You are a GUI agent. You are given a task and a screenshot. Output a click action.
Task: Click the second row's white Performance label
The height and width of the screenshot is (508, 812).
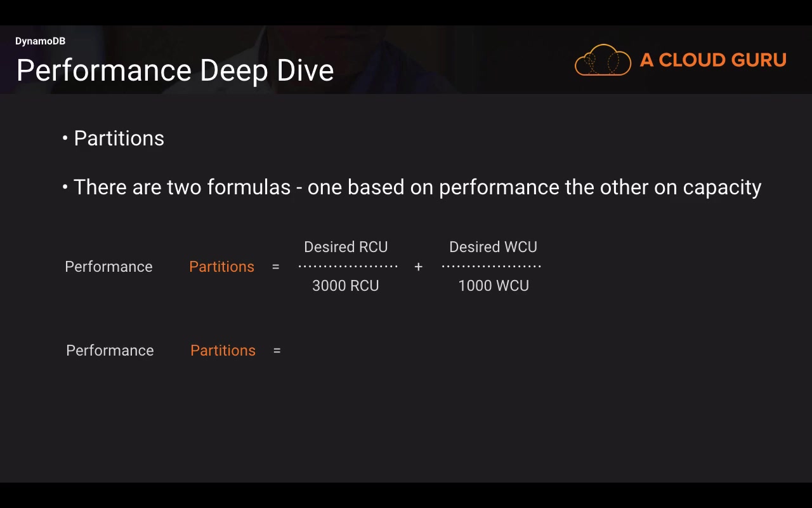coord(110,351)
